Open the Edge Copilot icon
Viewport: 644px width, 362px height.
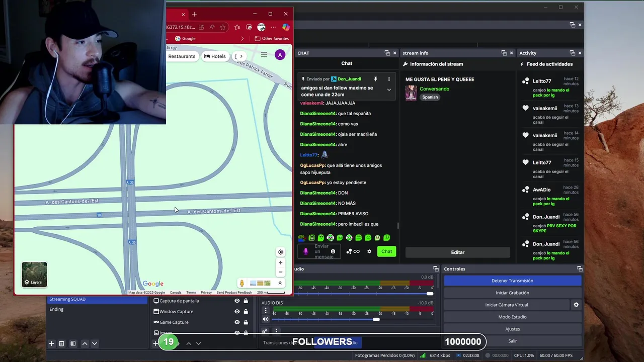286,27
